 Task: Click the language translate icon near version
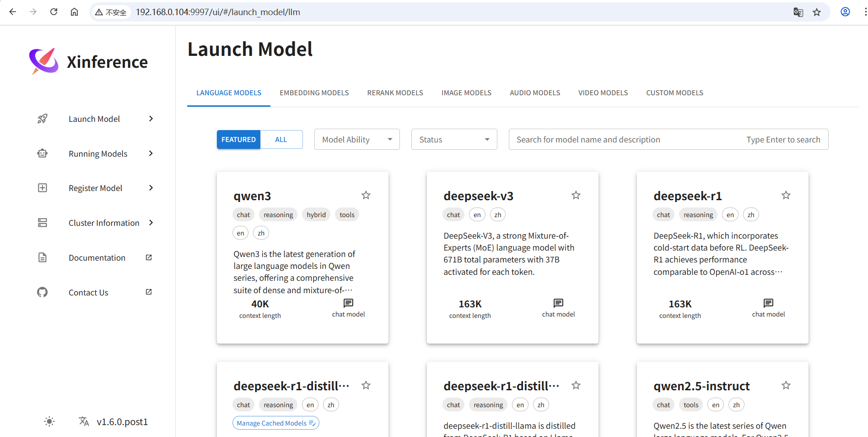click(84, 421)
